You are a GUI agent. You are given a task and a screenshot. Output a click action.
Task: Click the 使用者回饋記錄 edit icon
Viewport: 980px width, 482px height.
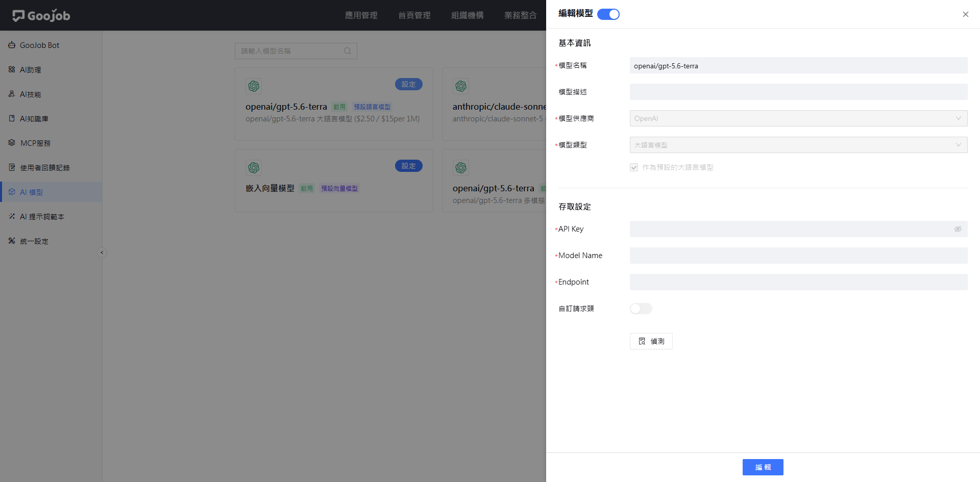coord(12,167)
